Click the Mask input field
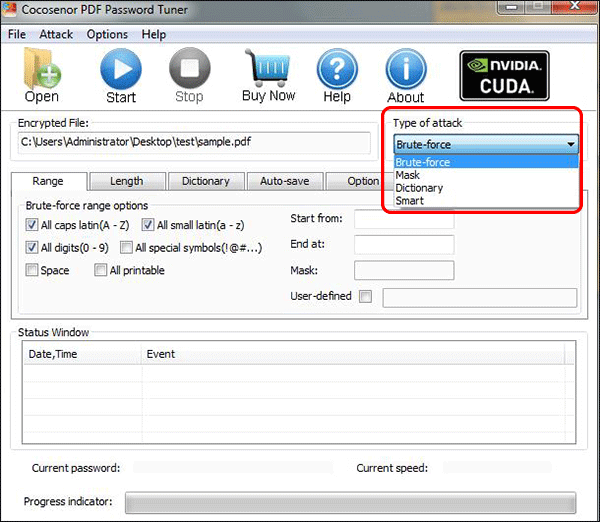The image size is (600, 522). 404,270
